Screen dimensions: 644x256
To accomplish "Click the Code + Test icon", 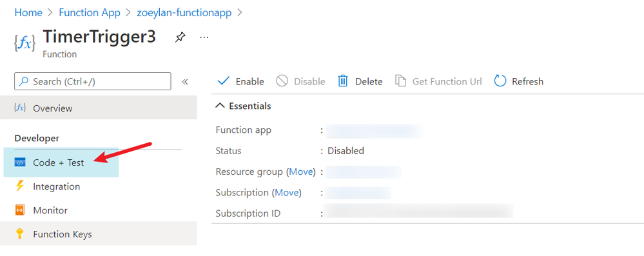I will pos(20,162).
